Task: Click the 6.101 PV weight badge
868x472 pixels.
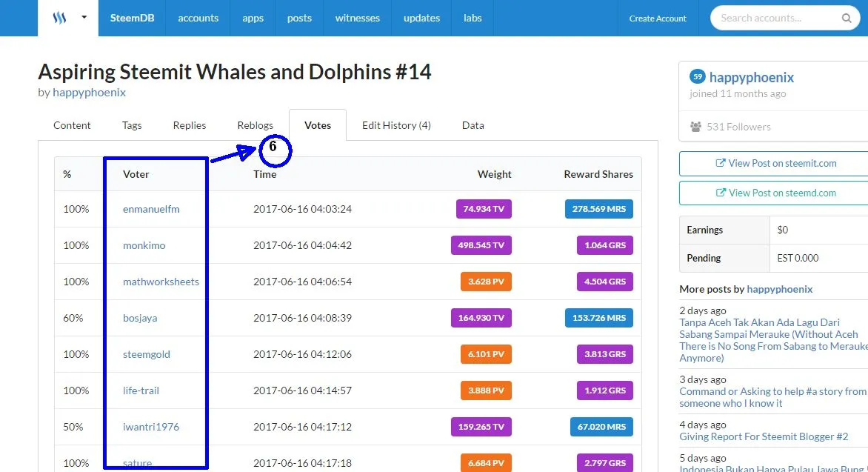Action: click(x=486, y=354)
